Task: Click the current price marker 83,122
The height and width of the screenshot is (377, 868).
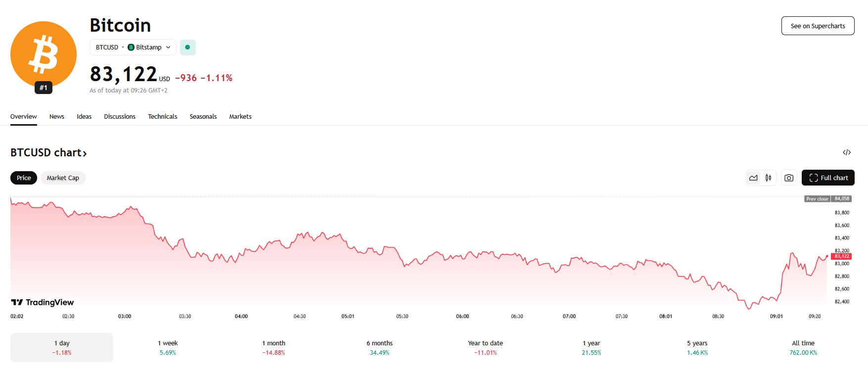Action: coord(841,256)
